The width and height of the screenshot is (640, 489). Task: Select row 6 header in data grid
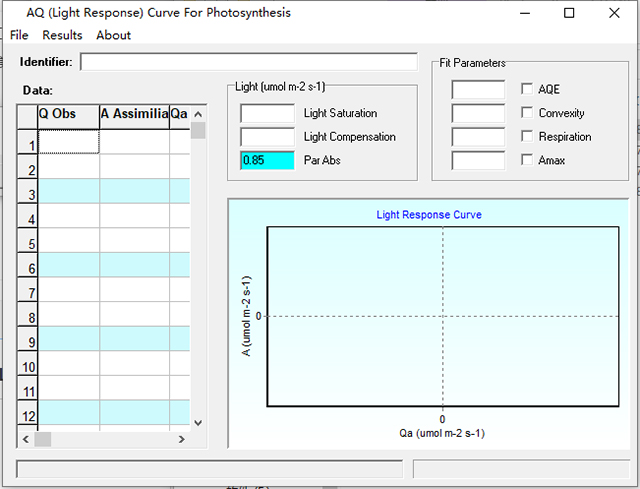coord(27,269)
